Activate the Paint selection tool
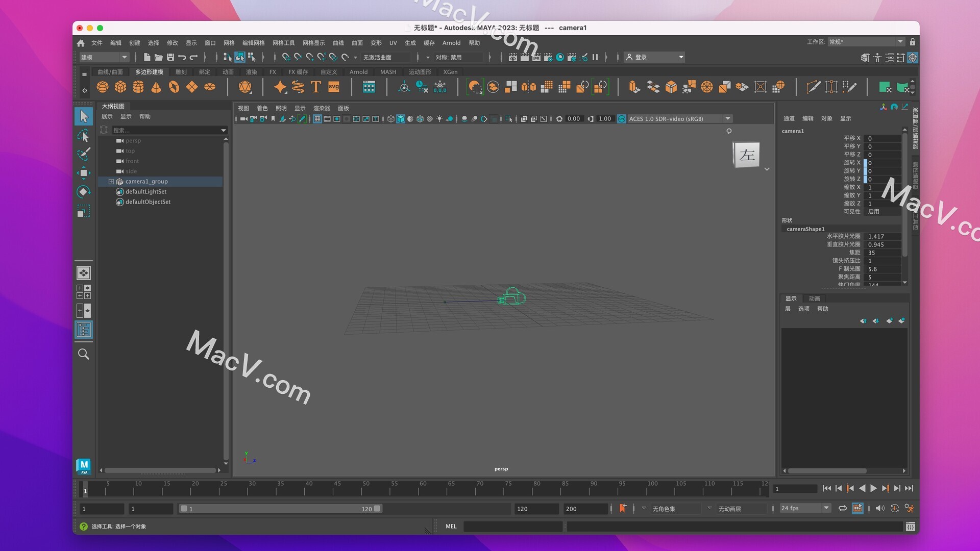The image size is (980, 551). click(x=84, y=154)
